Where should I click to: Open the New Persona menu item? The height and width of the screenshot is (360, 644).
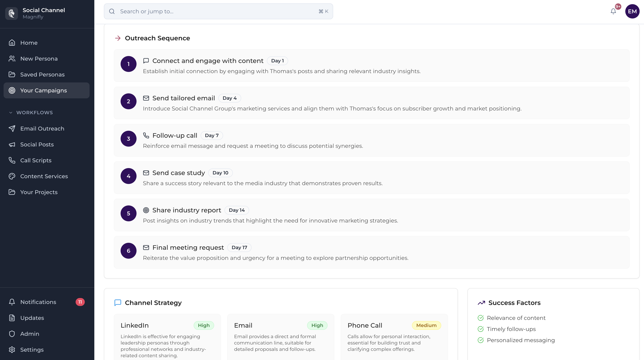pos(39,59)
